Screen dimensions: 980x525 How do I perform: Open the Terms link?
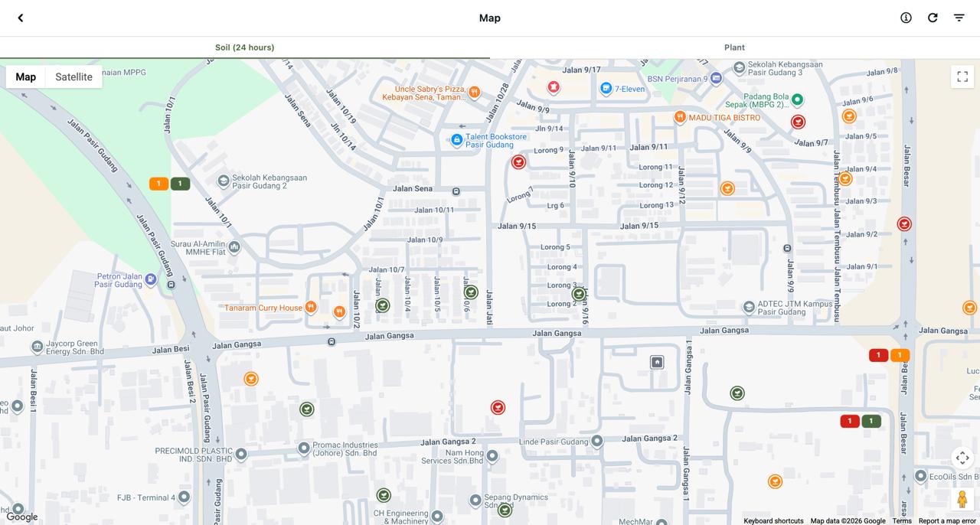tap(902, 521)
